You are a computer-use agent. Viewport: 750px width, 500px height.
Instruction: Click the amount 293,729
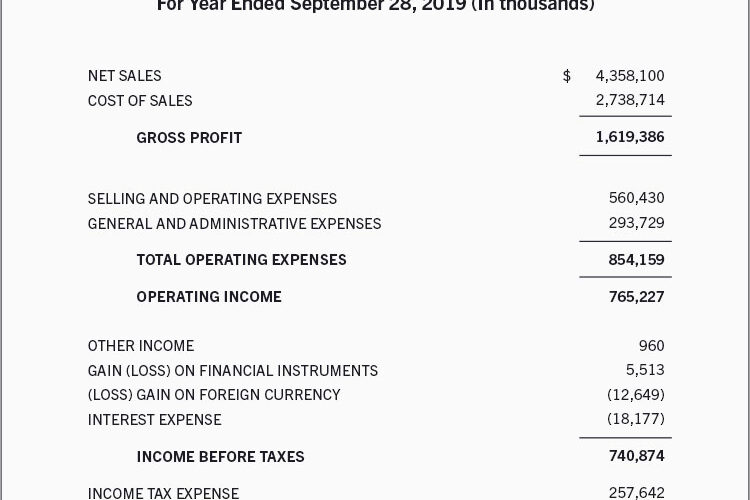636,223
